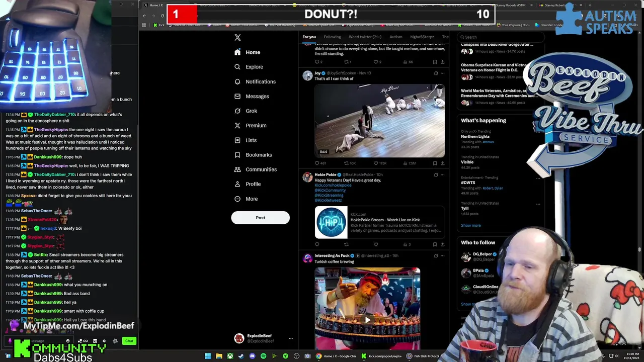Open Steam from the taskbar
The width and height of the screenshot is (644, 362).
(x=241, y=356)
